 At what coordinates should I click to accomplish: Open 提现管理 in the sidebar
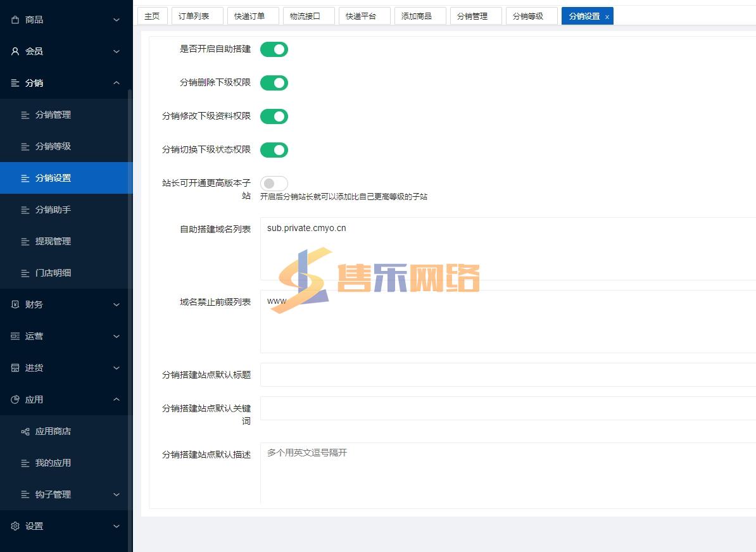point(53,241)
